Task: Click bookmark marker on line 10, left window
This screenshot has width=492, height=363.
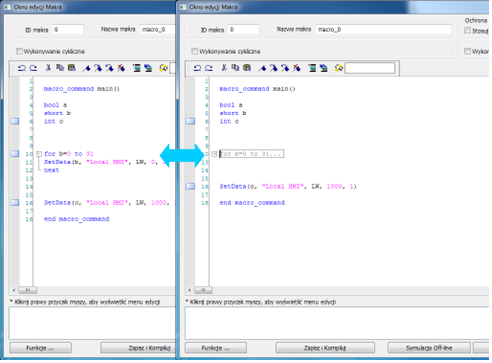Action: coord(15,154)
